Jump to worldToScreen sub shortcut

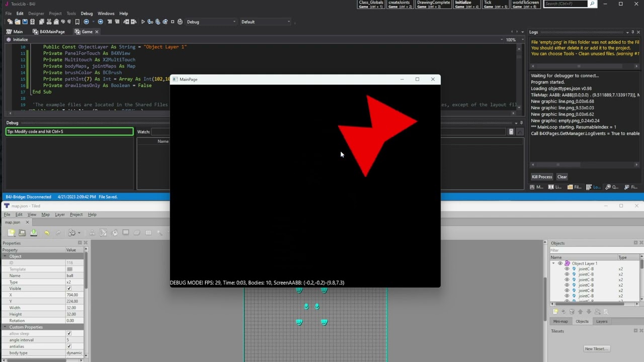click(525, 5)
